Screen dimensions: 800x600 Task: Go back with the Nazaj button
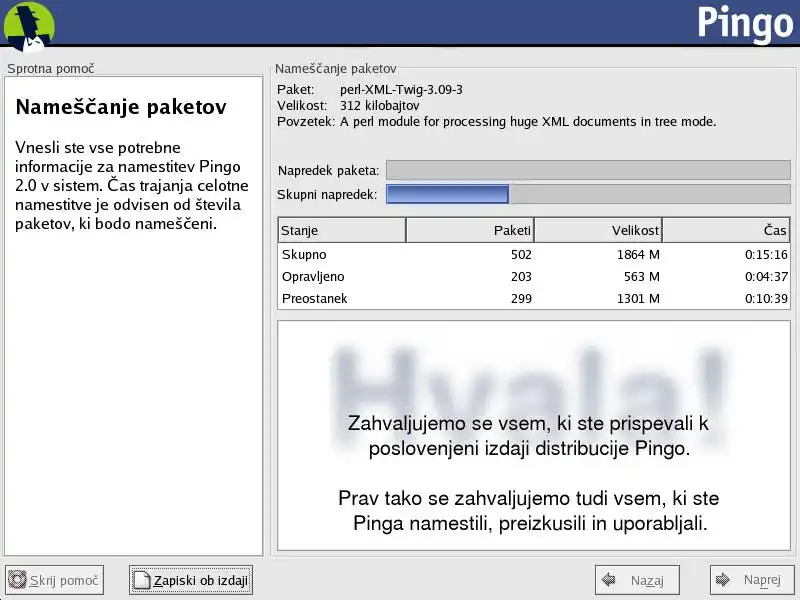637,580
